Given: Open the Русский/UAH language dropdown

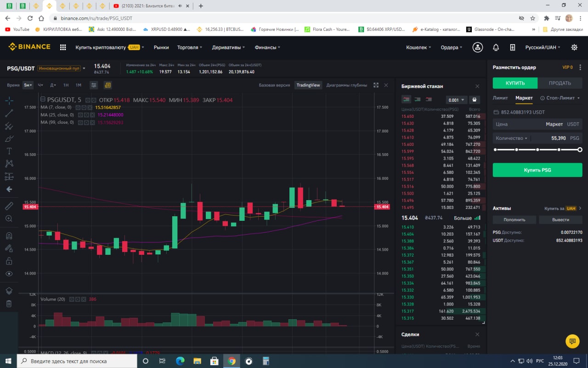Looking at the screenshot, I should (x=543, y=47).
